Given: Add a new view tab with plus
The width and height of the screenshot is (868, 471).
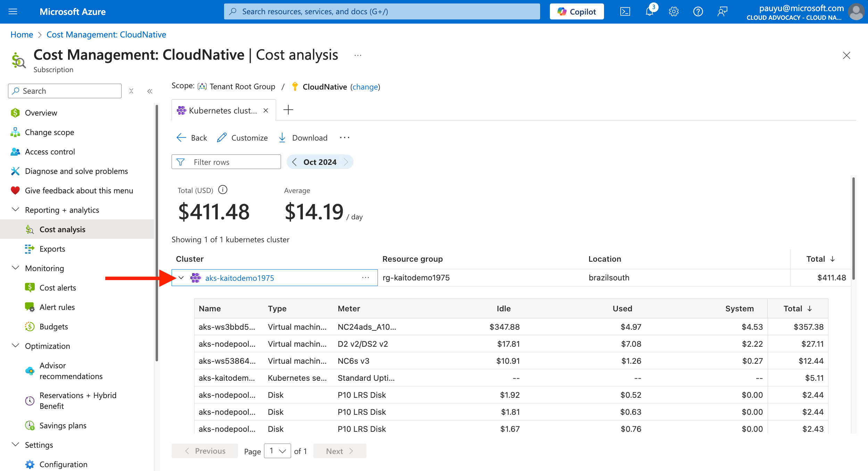Looking at the screenshot, I should pyautogui.click(x=288, y=110).
